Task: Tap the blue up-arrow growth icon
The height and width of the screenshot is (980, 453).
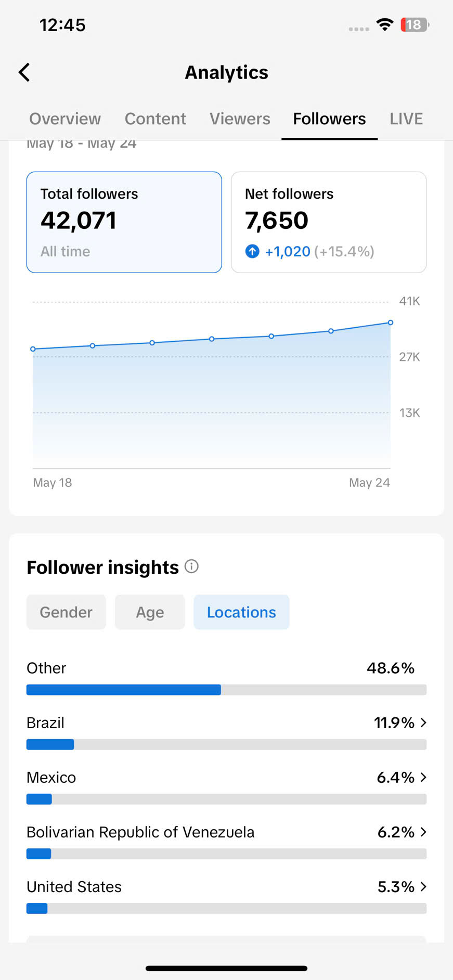Action: pos(252,252)
